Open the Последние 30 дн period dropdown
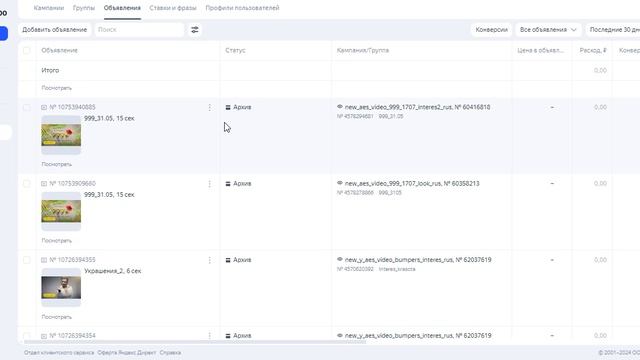The image size is (640, 360). click(x=613, y=30)
